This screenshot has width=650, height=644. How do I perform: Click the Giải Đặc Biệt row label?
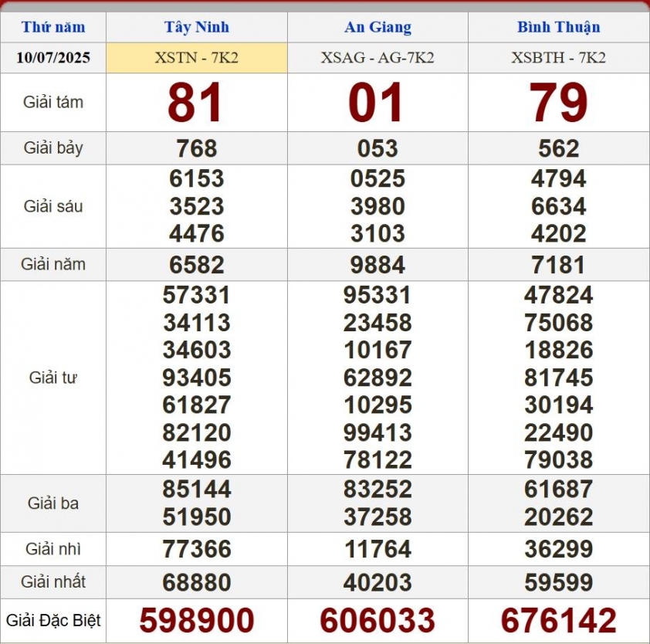(53, 621)
